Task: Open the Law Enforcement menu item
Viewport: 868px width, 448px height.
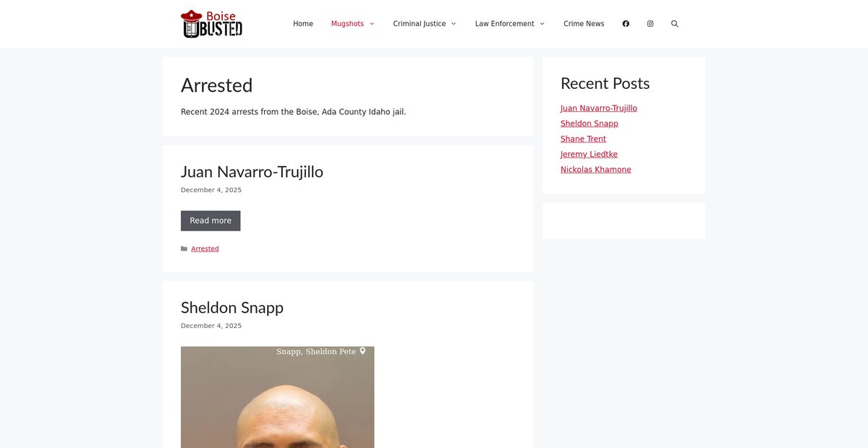Action: click(x=505, y=24)
